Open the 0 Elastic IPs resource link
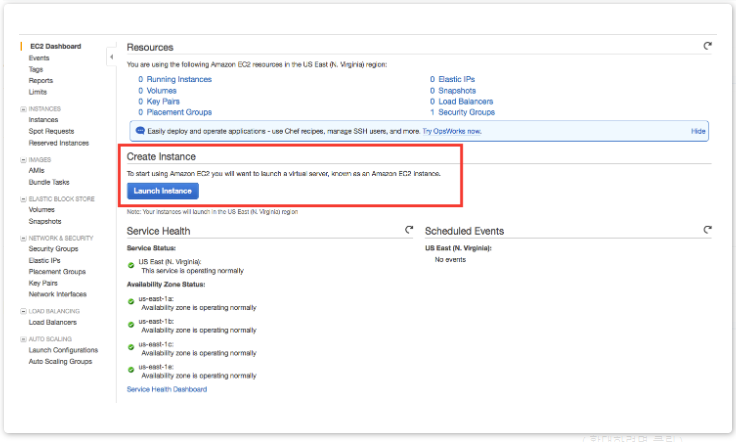Image resolution: width=736 pixels, height=442 pixels. (452, 79)
